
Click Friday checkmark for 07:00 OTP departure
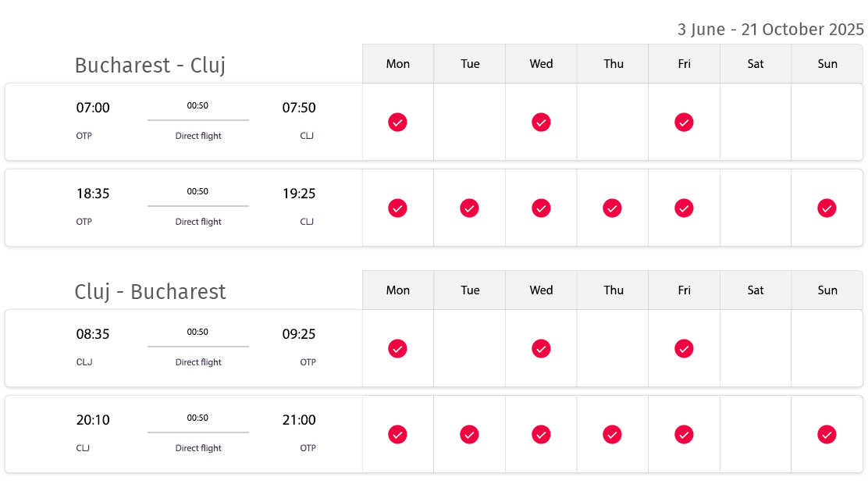[x=684, y=123]
